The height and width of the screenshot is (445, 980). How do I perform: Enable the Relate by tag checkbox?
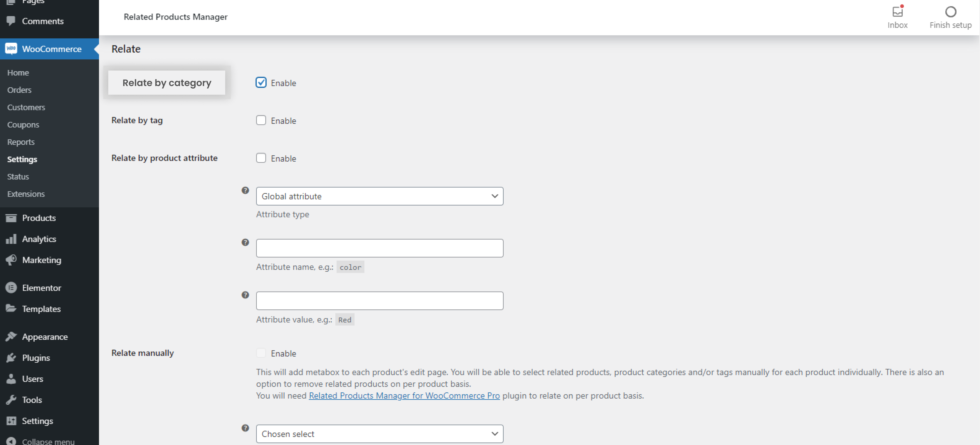point(261,120)
